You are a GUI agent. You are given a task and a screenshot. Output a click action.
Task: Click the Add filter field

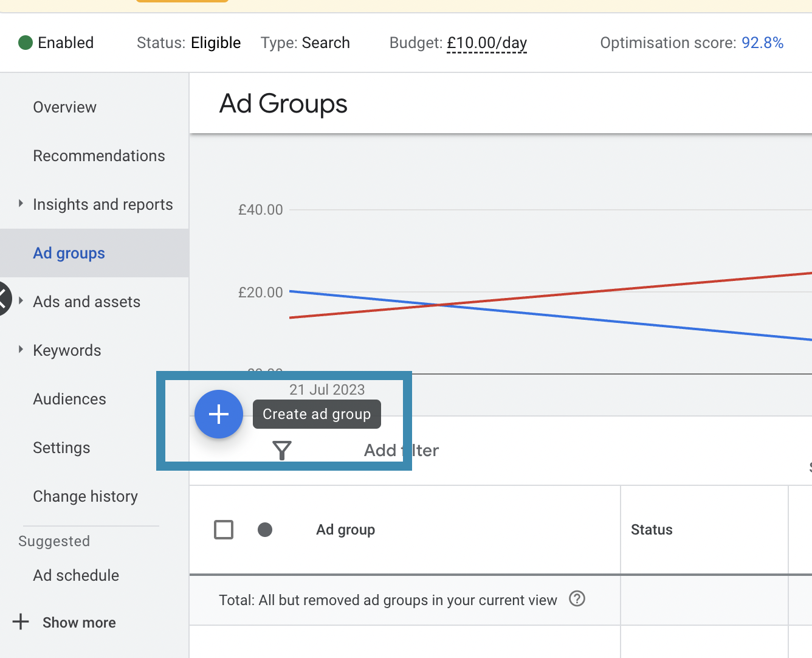[x=401, y=451]
